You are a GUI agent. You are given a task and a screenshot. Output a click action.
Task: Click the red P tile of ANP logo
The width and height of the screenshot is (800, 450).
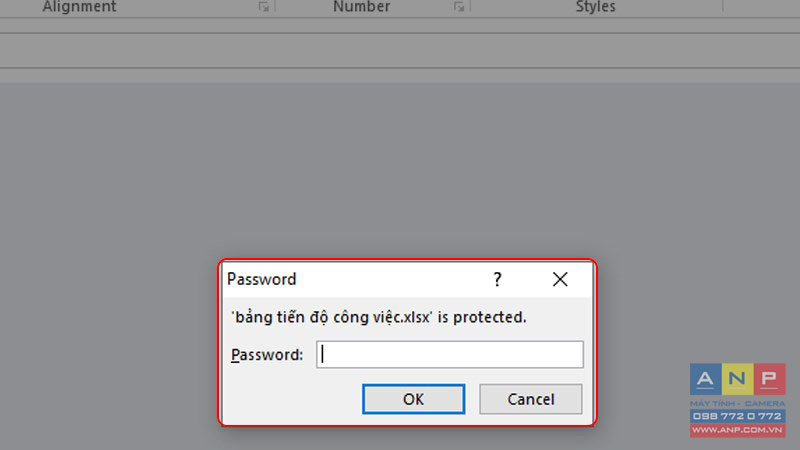click(769, 379)
